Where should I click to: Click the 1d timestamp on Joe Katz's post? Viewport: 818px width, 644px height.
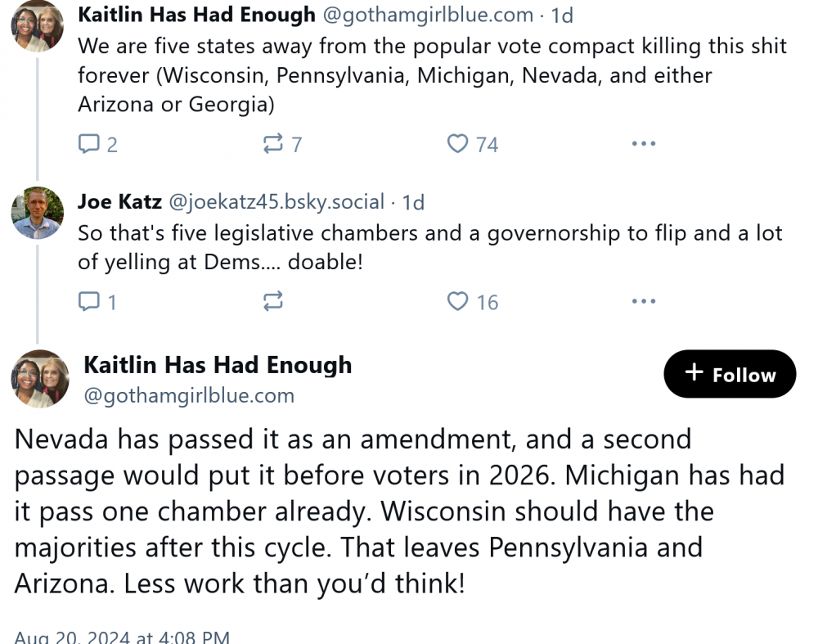[x=413, y=201]
